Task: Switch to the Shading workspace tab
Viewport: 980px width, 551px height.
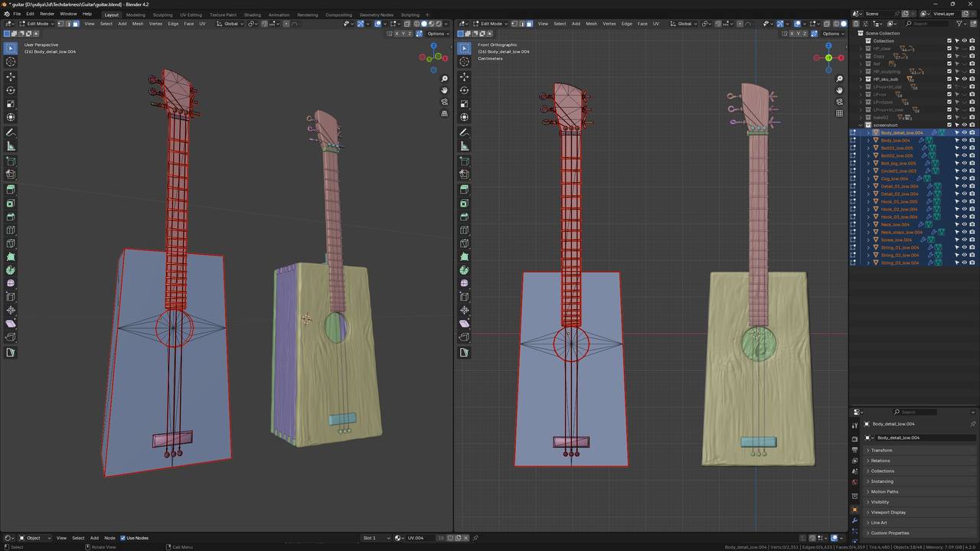Action: pyautogui.click(x=252, y=15)
